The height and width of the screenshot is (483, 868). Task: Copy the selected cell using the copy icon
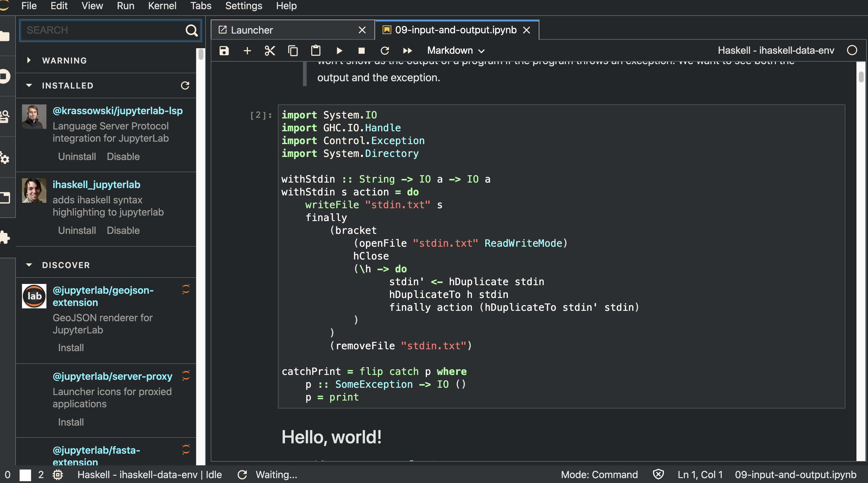[293, 50]
